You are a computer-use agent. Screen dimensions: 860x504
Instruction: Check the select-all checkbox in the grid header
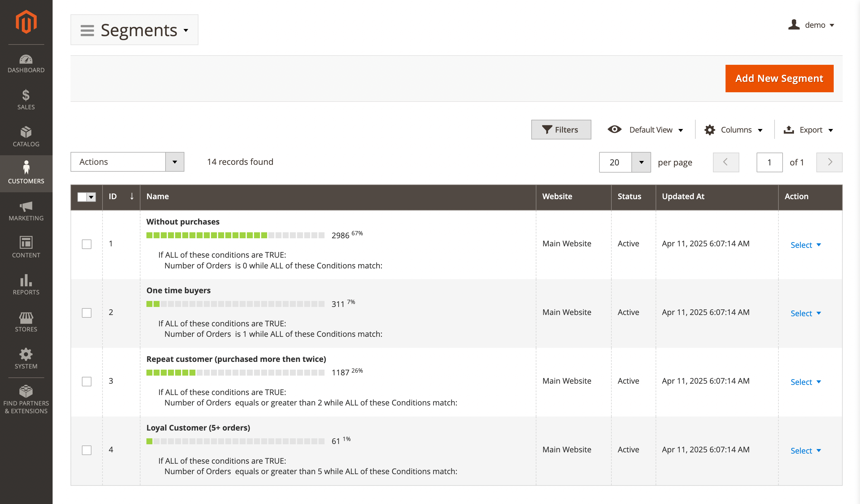tap(82, 197)
